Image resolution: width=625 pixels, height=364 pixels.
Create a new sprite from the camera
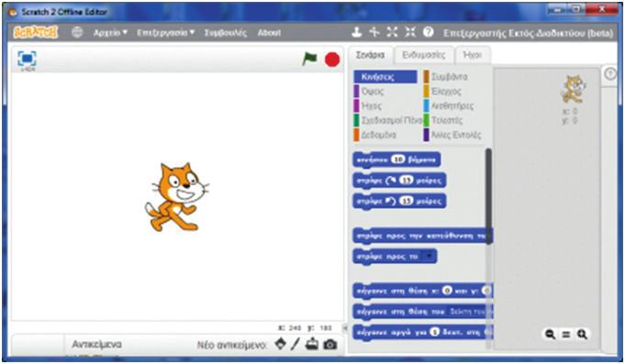click(330, 344)
